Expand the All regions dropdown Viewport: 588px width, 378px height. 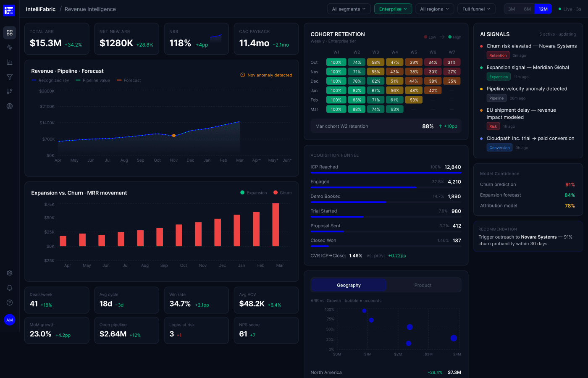coord(434,8)
